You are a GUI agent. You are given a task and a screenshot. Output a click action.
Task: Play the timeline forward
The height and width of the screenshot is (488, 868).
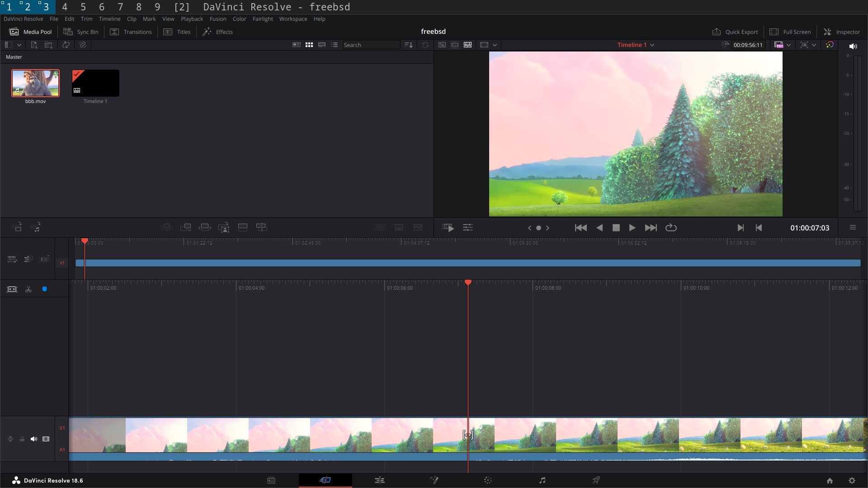point(632,228)
